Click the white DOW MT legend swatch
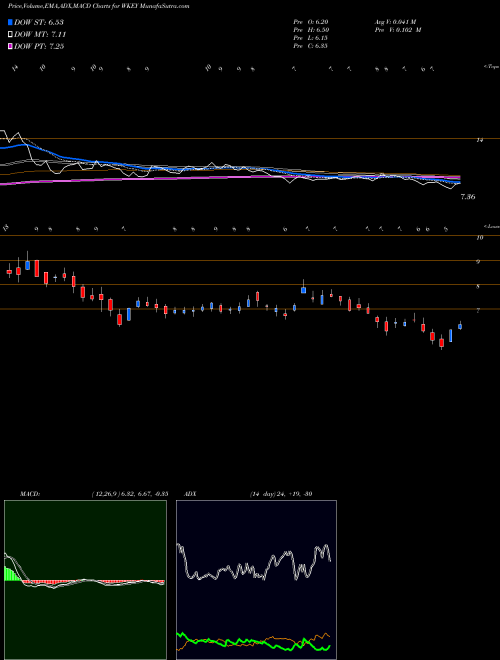The height and width of the screenshot is (660, 500). tap(11, 35)
